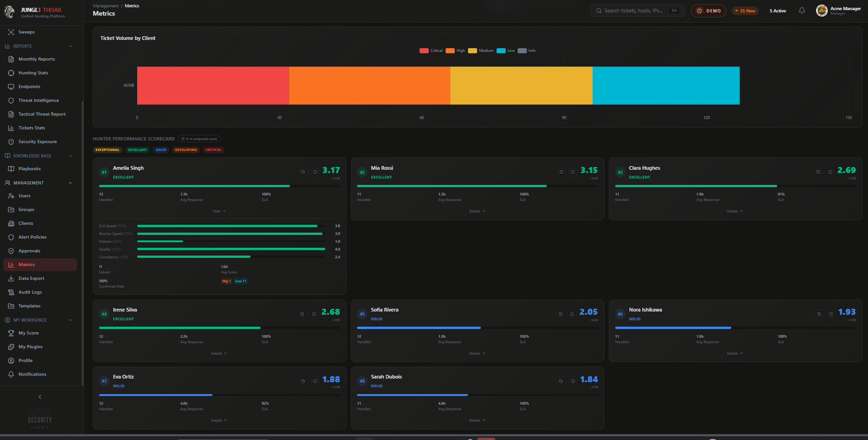Hide details on Amelia Singh's card

click(219, 212)
